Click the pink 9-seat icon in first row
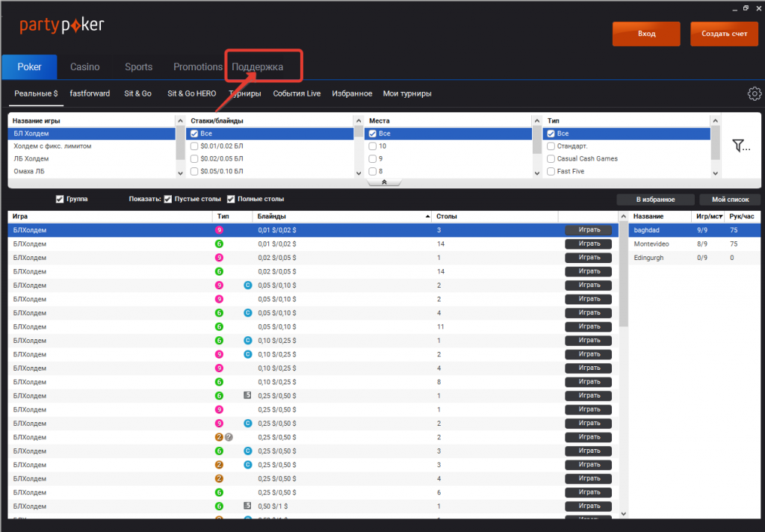 click(220, 230)
